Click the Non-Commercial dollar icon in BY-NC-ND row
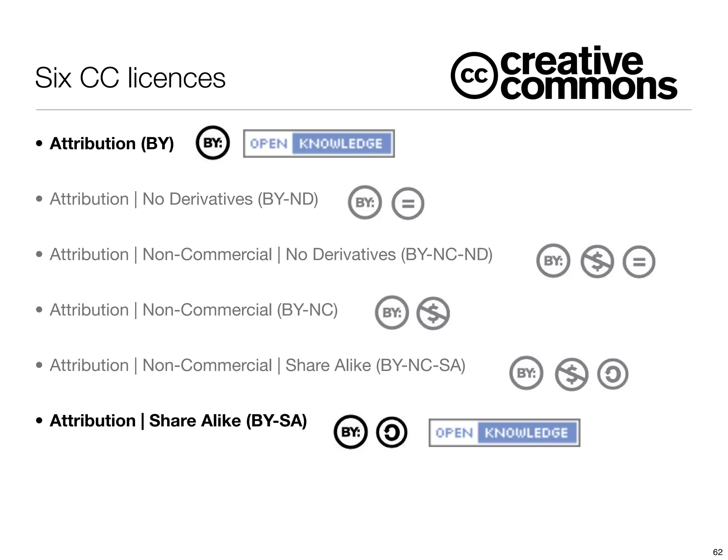This screenshot has width=728, height=560. point(597,262)
